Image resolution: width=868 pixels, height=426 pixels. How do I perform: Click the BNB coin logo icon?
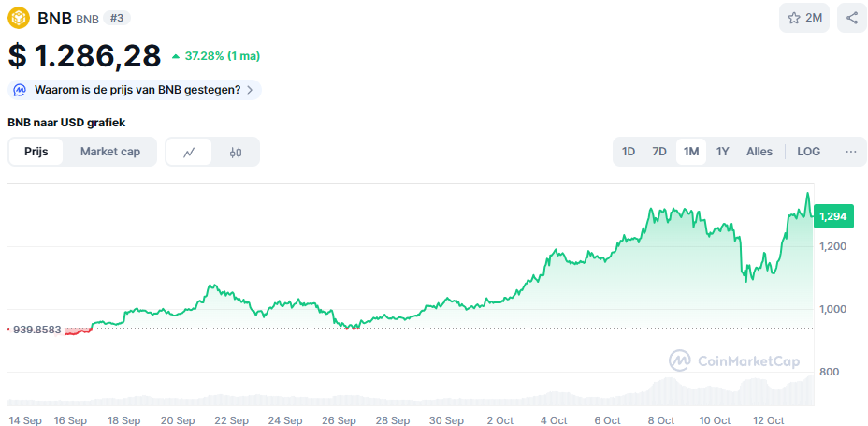[20, 17]
